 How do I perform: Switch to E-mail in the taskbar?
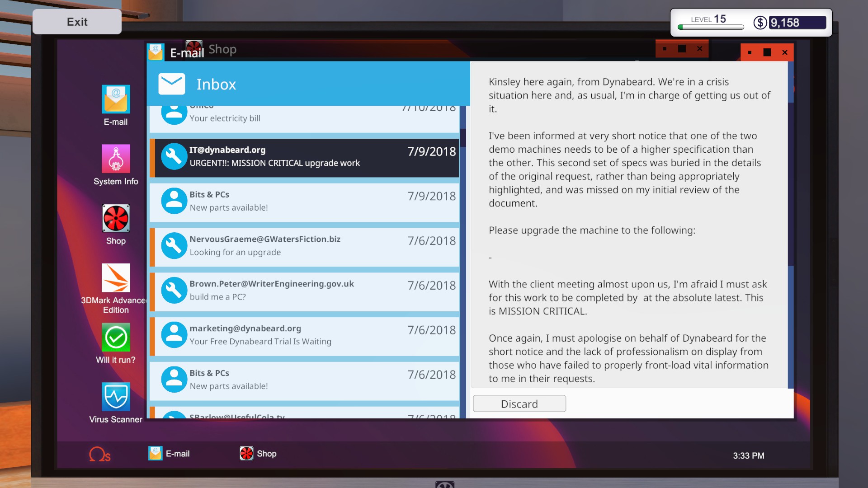169,453
